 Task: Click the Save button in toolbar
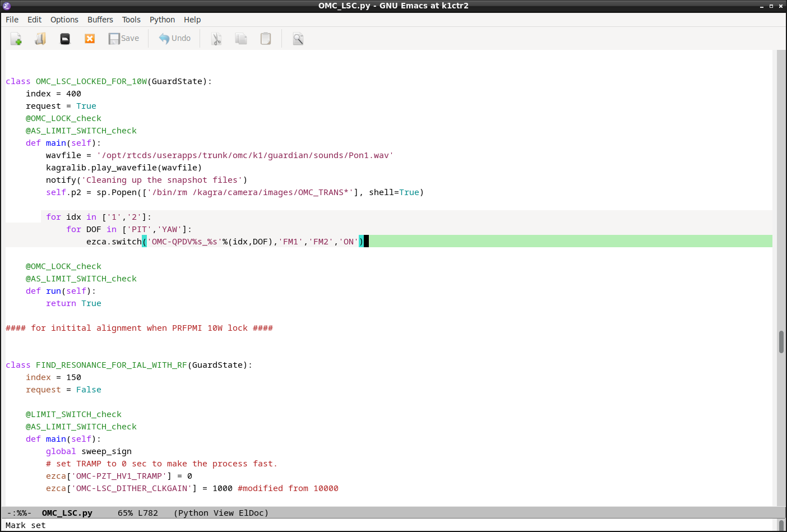coord(124,39)
